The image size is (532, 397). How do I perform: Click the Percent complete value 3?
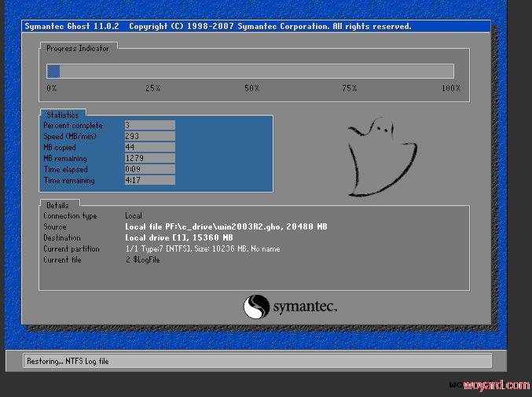[149, 125]
